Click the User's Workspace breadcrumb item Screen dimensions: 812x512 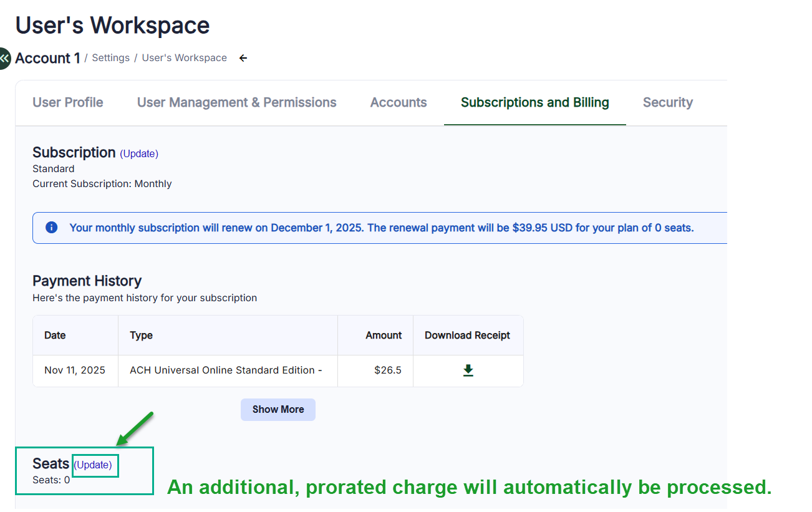coord(184,58)
